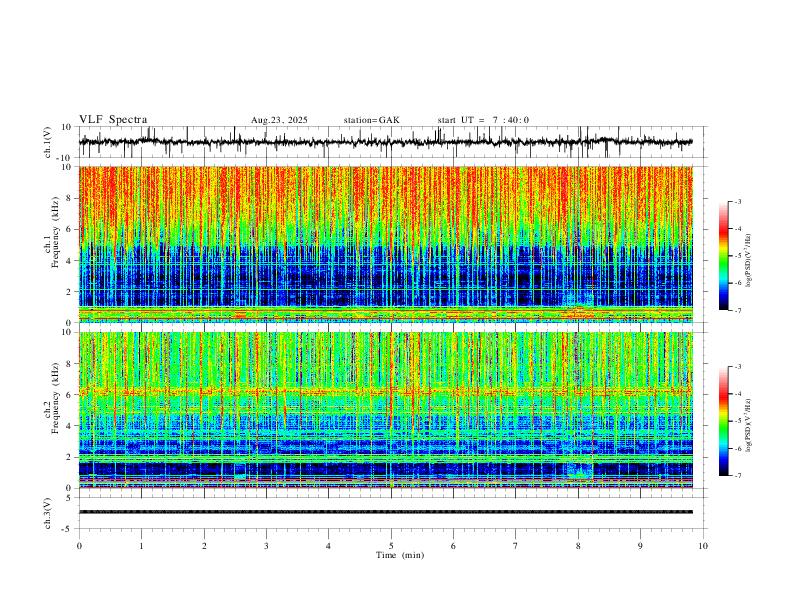The height and width of the screenshot is (612, 792).
Task: Click the 'ch.3(V)' axis label
Action: coord(48,513)
